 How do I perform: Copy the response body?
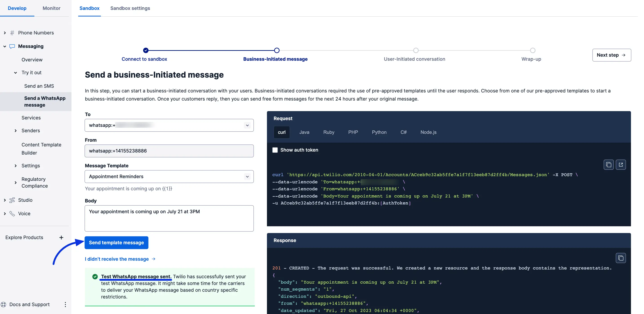point(621,258)
